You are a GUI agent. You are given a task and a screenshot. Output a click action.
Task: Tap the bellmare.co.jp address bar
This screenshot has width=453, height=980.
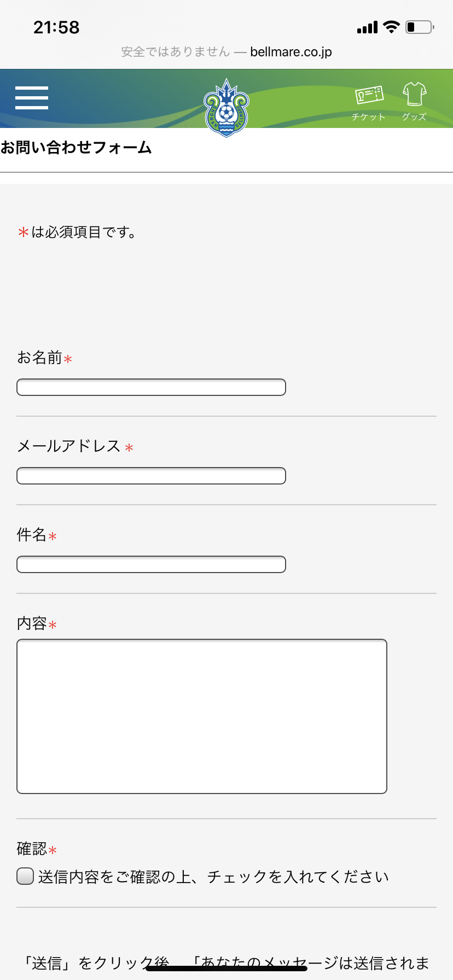coord(291,52)
